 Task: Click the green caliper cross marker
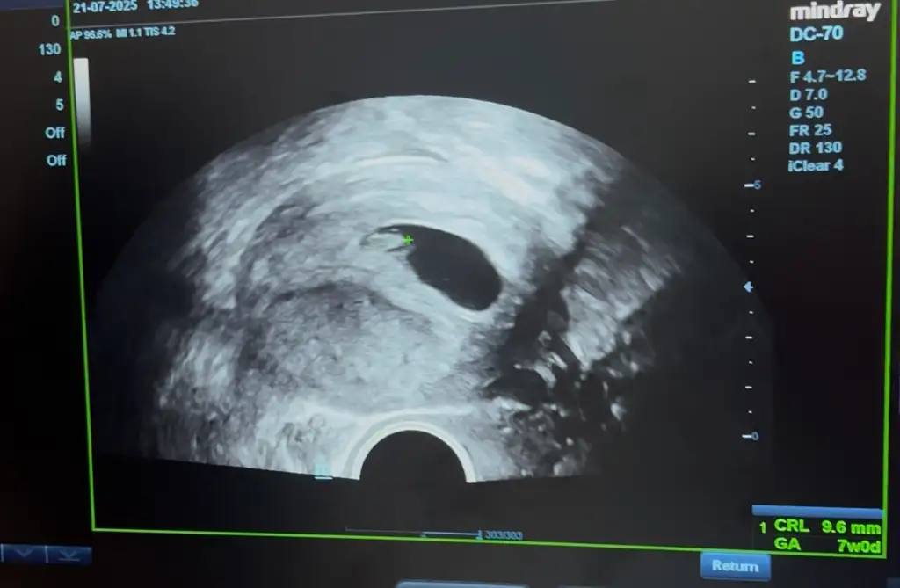point(408,239)
